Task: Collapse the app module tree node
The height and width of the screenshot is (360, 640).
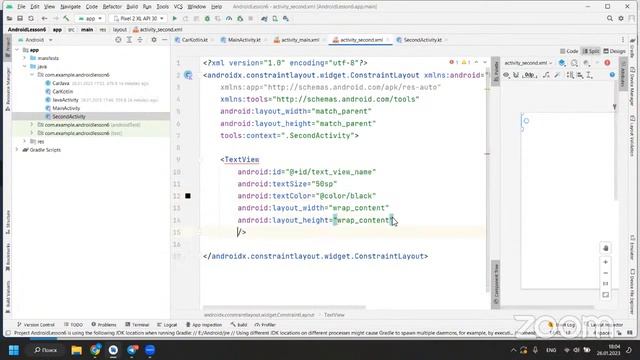Action: tap(17, 50)
